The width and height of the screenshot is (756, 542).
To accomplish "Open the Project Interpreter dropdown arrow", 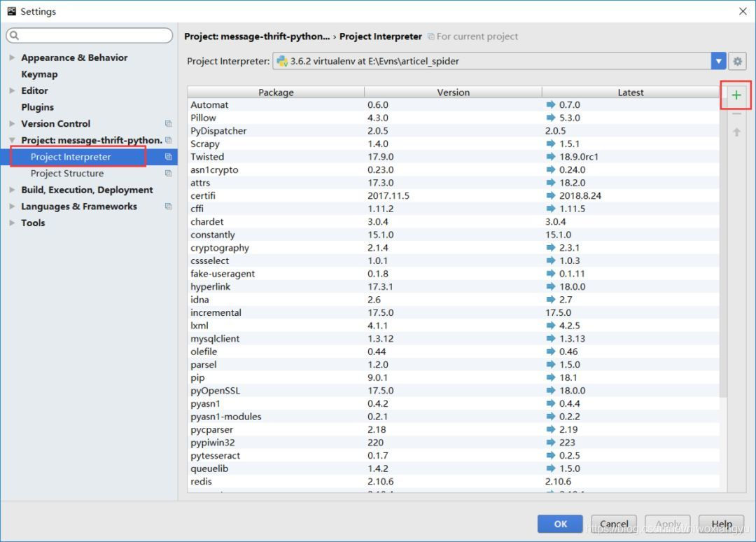I will [718, 61].
